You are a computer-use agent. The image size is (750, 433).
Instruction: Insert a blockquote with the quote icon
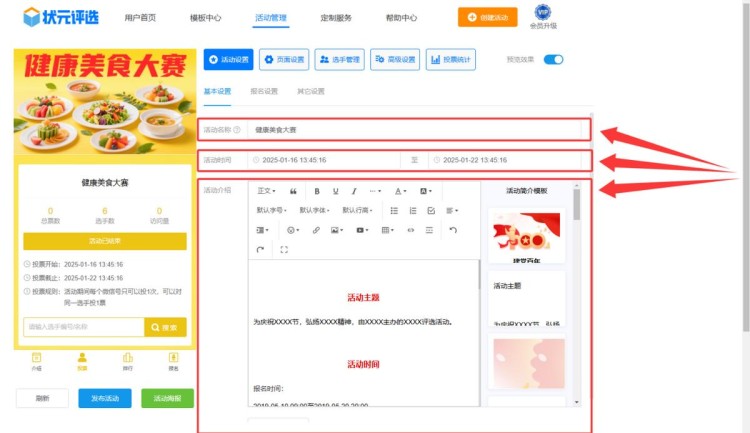[x=293, y=191]
